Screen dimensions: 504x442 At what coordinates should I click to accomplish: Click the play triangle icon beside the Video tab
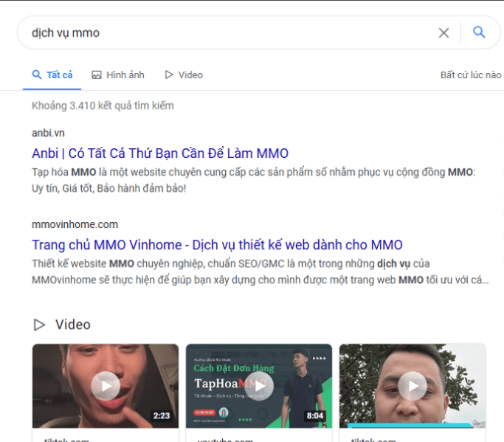[169, 75]
